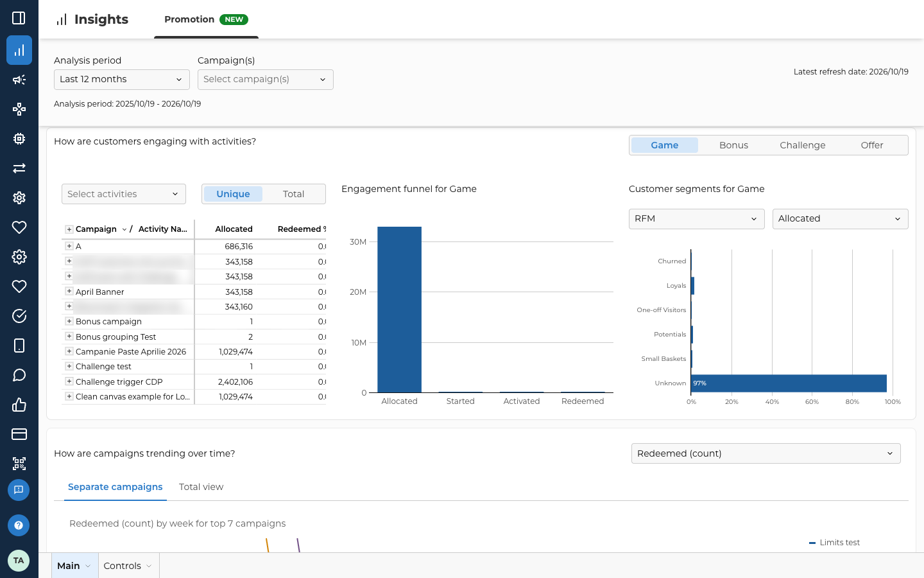Image resolution: width=924 pixels, height=578 pixels.
Task: Click the Limits test legend swatch
Action: coord(812,543)
